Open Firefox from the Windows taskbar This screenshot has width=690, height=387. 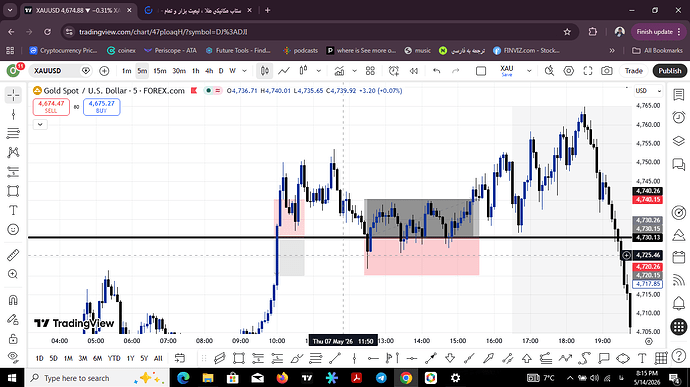(x=282, y=378)
